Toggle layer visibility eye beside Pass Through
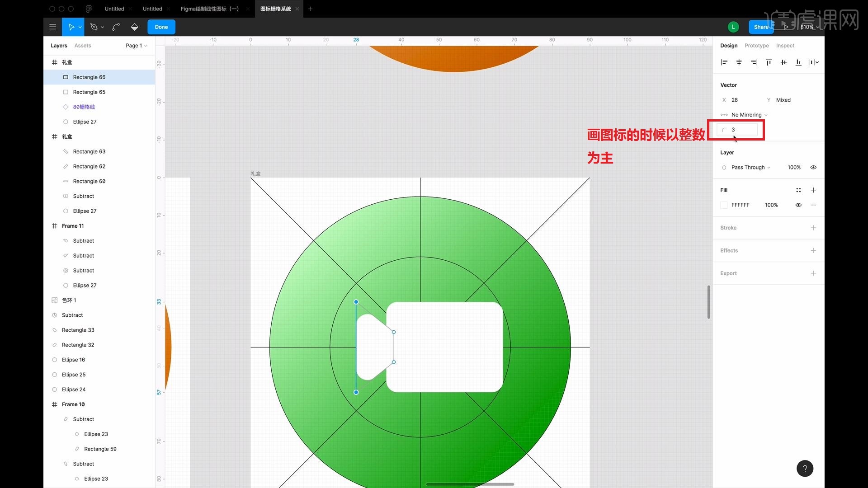 (813, 167)
